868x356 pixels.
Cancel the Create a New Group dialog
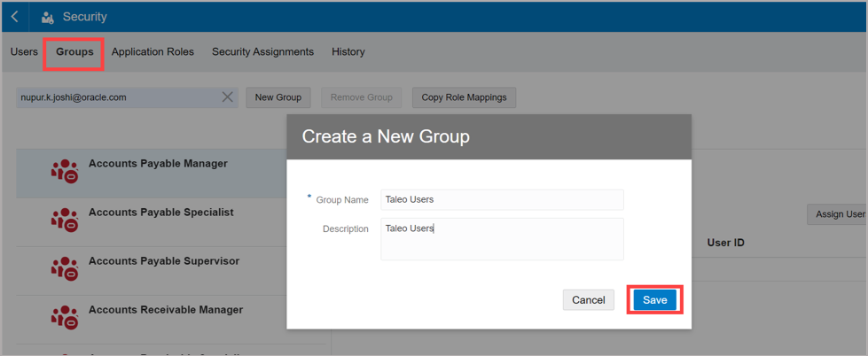pos(588,300)
